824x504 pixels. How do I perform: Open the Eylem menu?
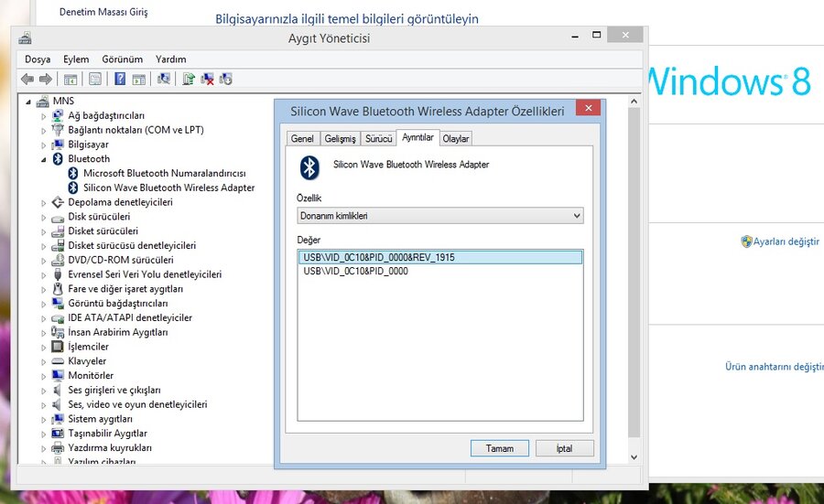[x=76, y=59]
